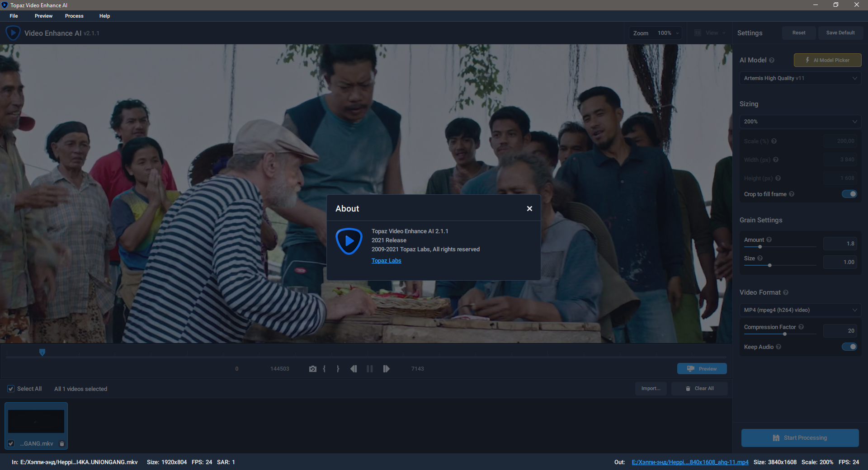Adjust the Compression Factor slider handle
Screen dimensions: 868x470
[785, 334]
